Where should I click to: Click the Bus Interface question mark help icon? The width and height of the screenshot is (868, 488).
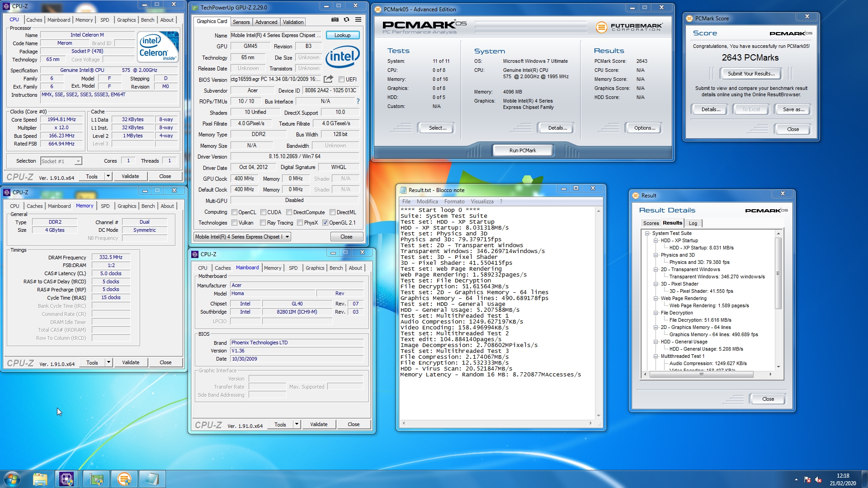(x=358, y=101)
